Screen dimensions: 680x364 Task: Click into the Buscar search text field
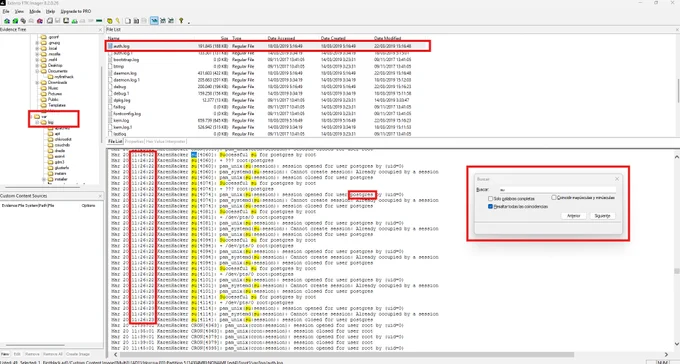(557, 190)
